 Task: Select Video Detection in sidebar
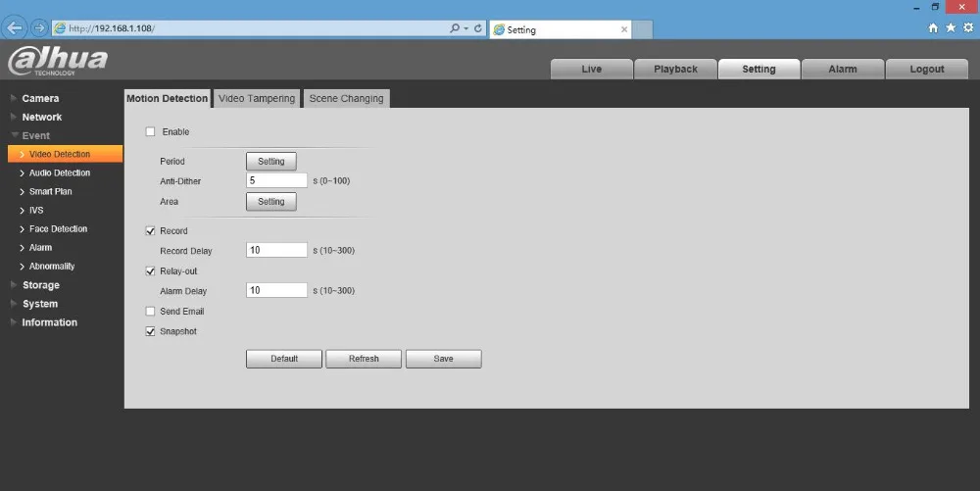65,154
